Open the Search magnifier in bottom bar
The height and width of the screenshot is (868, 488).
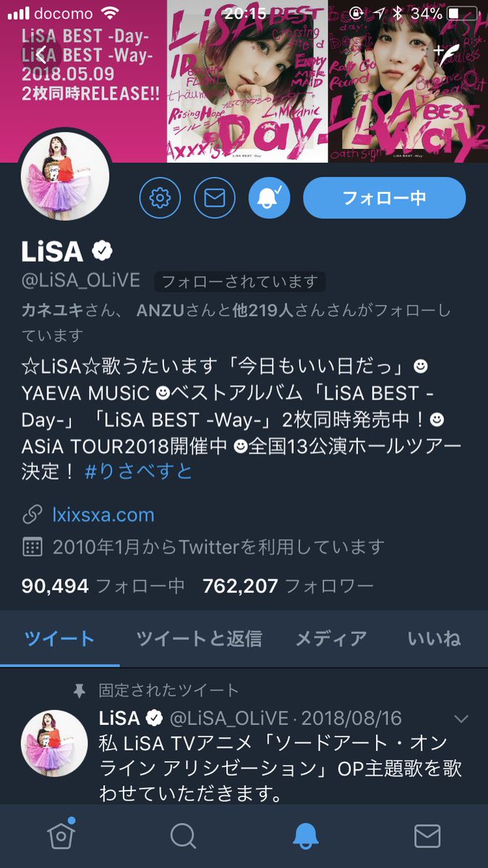click(183, 836)
